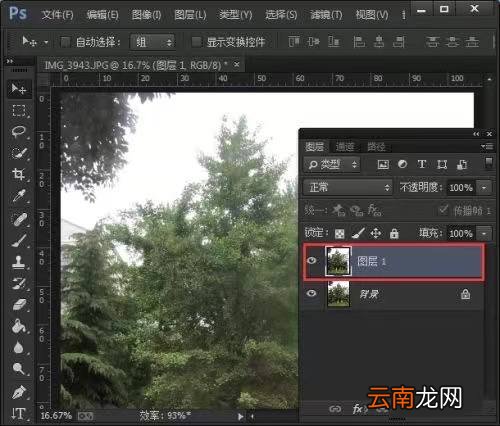Click the align bottom edges icon
The width and height of the screenshot is (500, 426).
(334, 42)
